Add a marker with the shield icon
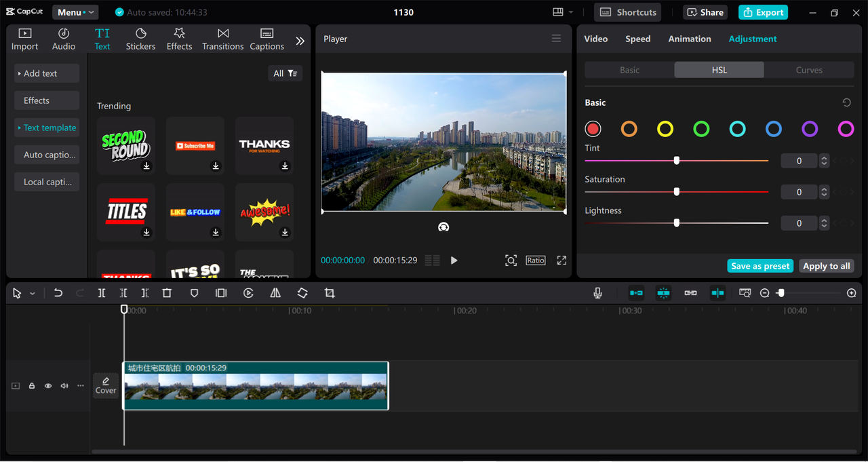The height and width of the screenshot is (462, 868). tap(194, 293)
